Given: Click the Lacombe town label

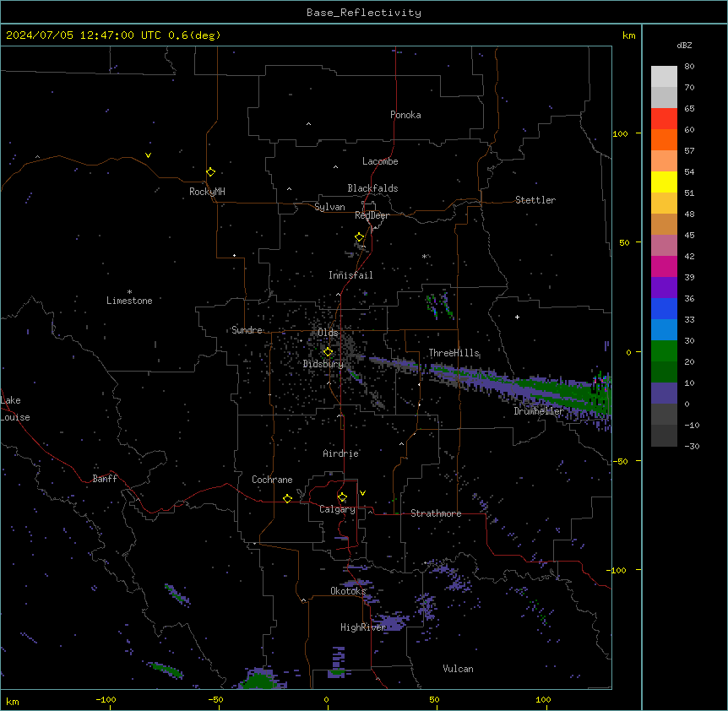Looking at the screenshot, I should 380,161.
